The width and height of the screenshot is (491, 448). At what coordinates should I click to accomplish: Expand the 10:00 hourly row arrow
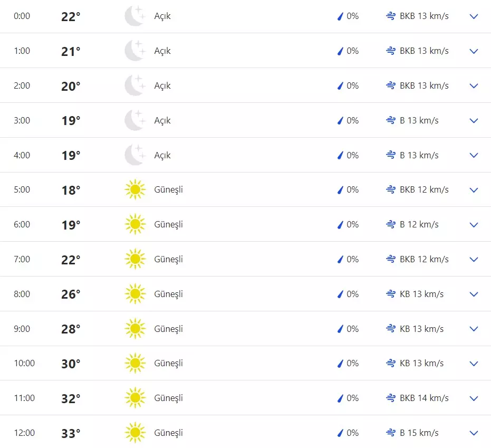click(x=474, y=364)
